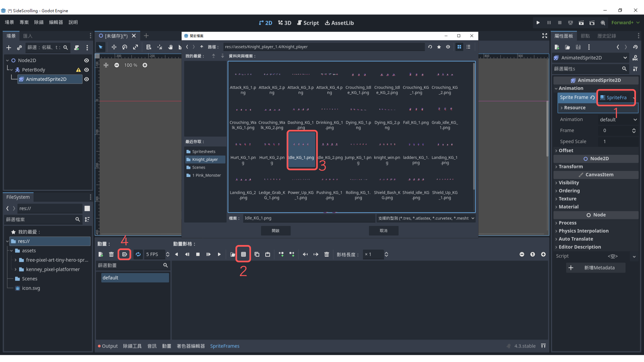Open the supported file types dropdown

[426, 218]
